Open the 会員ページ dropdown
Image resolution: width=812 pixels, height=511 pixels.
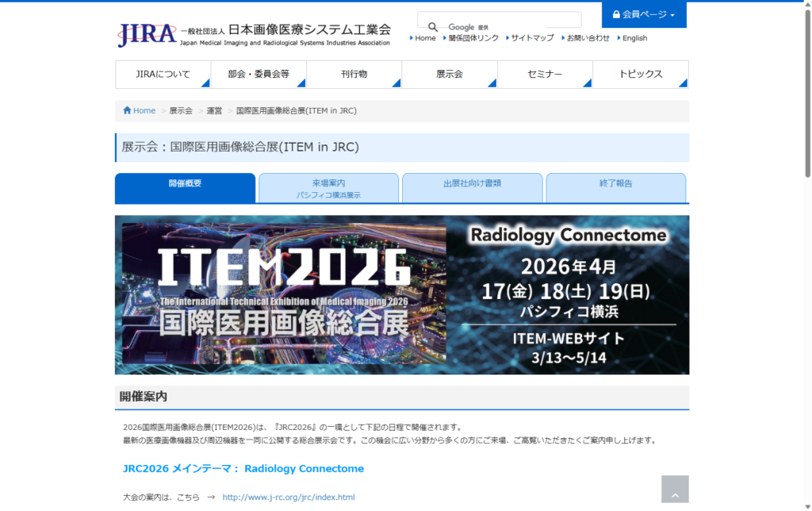pyautogui.click(x=643, y=13)
